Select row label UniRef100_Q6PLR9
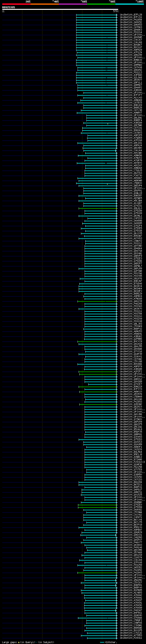Screen dimensions: 146x644 [x=131, y=268]
